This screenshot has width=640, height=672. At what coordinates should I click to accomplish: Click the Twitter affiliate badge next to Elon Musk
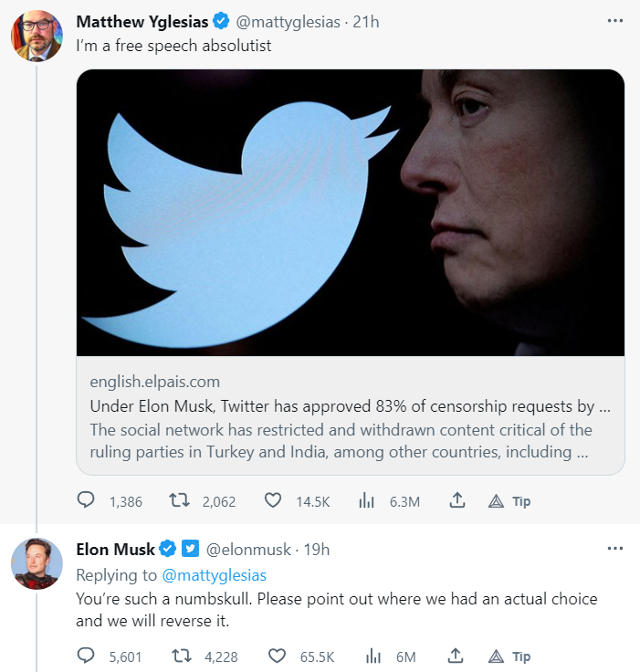190,549
